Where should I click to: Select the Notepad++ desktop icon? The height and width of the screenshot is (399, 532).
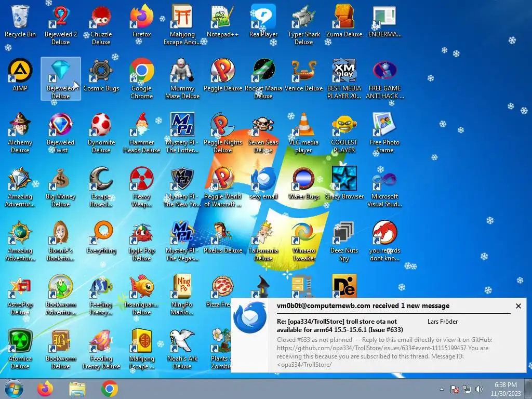click(x=222, y=21)
